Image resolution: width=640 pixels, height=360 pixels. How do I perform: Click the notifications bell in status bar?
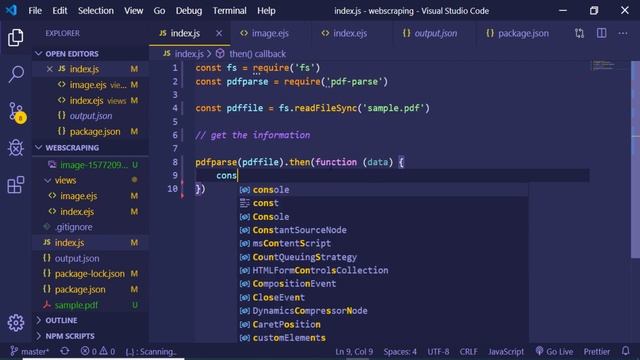pos(626,351)
